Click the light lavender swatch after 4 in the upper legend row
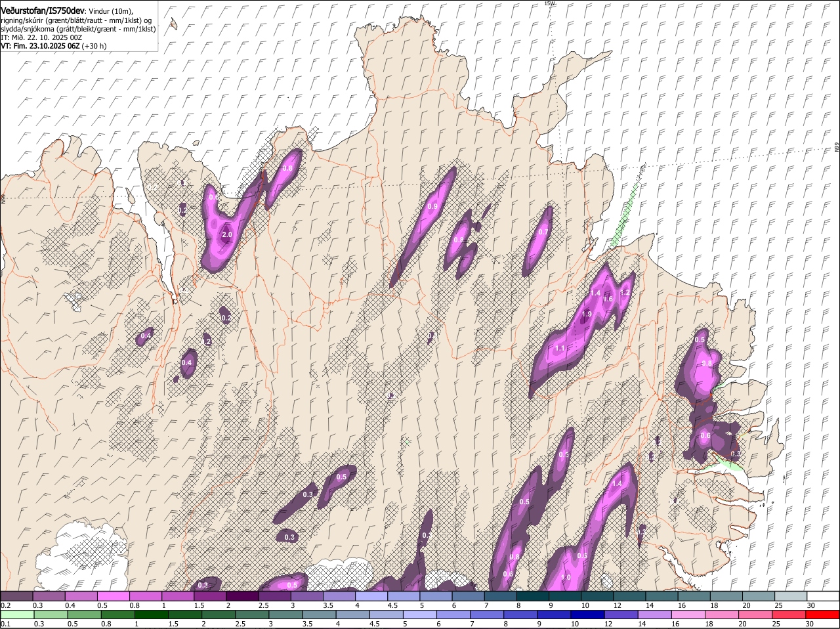The height and width of the screenshot is (629, 840). (x=371, y=596)
